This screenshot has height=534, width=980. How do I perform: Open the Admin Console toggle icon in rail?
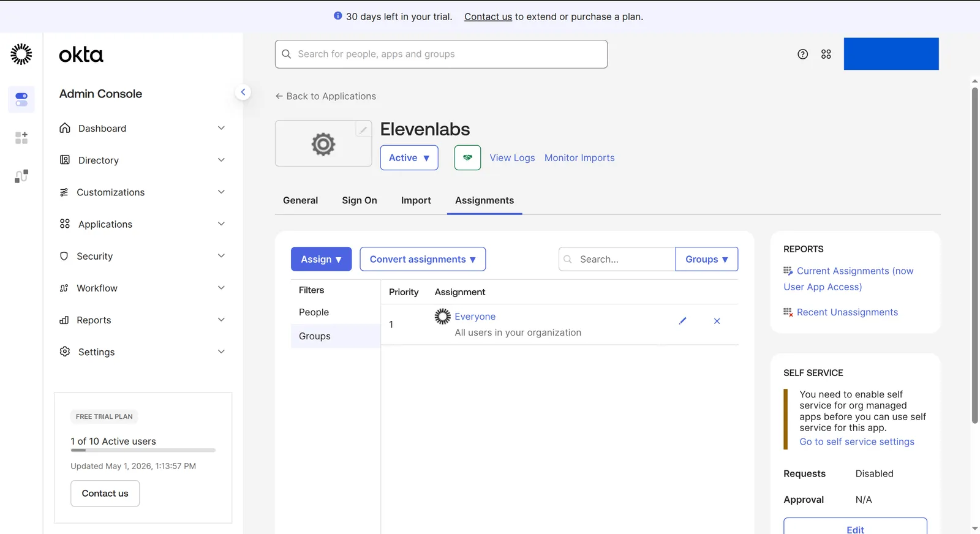click(x=21, y=99)
